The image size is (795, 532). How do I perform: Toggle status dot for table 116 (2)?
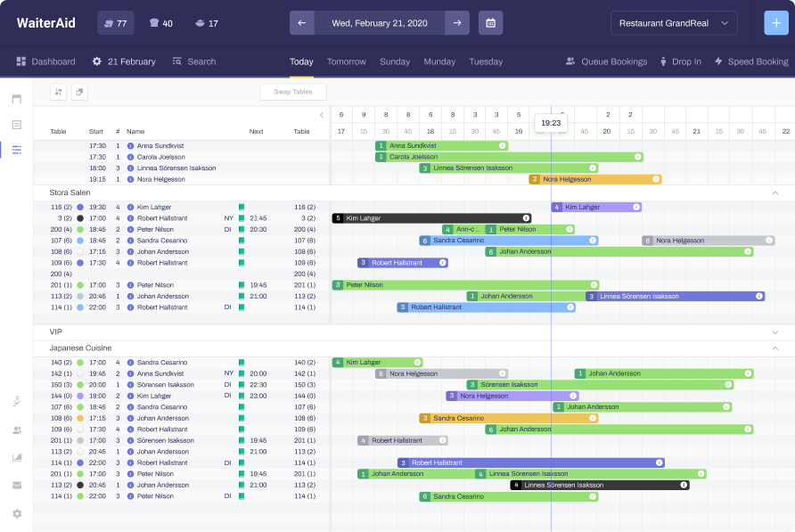[80, 207]
